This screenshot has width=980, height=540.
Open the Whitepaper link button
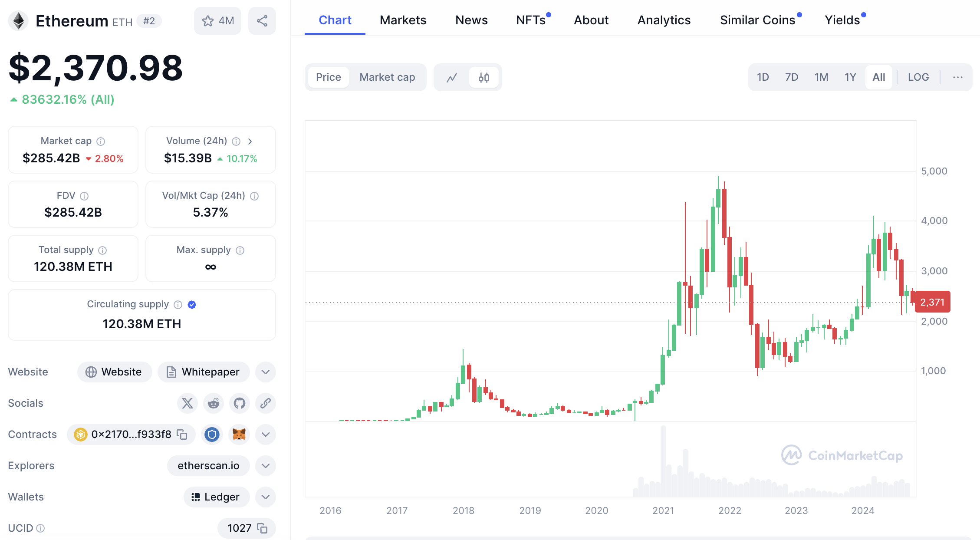click(204, 372)
